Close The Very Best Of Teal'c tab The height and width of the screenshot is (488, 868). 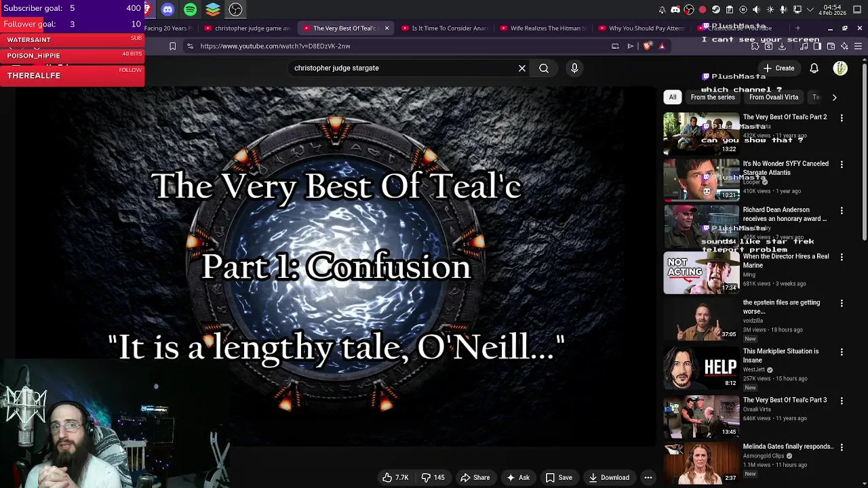click(x=387, y=28)
